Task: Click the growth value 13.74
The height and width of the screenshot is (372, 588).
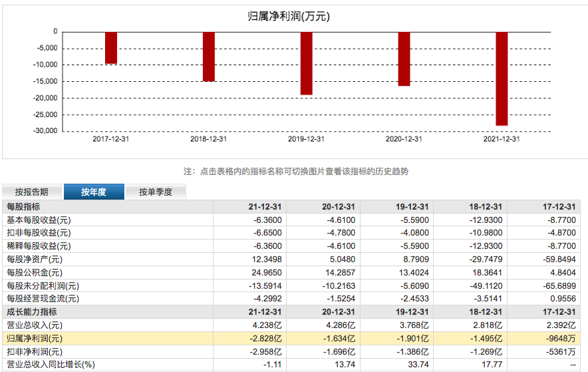Action: (x=345, y=365)
